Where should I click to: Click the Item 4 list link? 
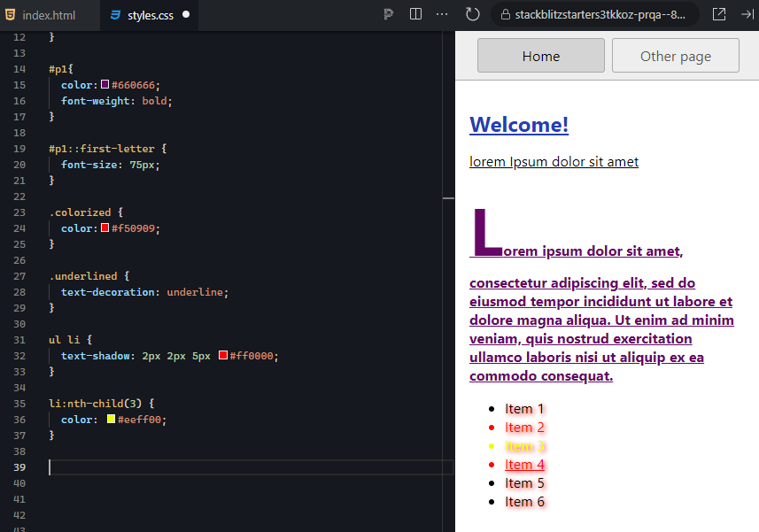coord(524,464)
